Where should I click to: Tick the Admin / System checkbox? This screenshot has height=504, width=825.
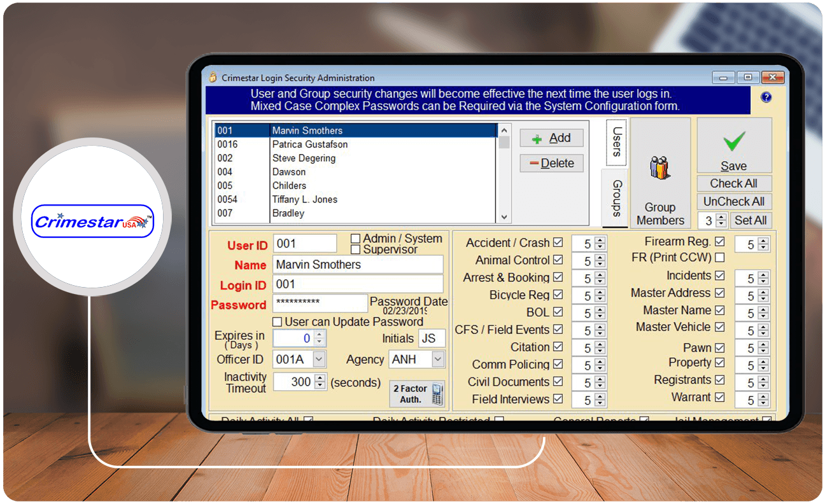tap(356, 239)
